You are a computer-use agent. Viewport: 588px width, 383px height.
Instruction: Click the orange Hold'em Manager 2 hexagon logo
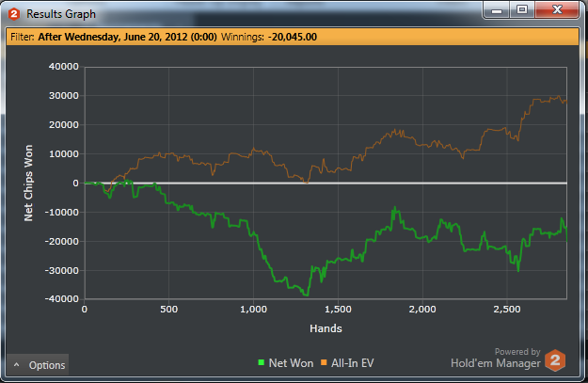pyautogui.click(x=555, y=360)
